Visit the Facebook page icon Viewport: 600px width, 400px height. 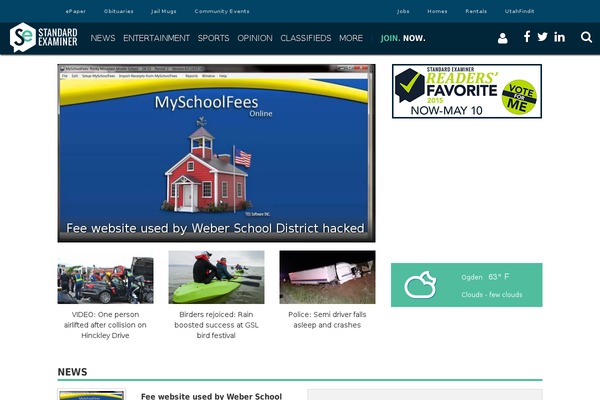click(527, 37)
